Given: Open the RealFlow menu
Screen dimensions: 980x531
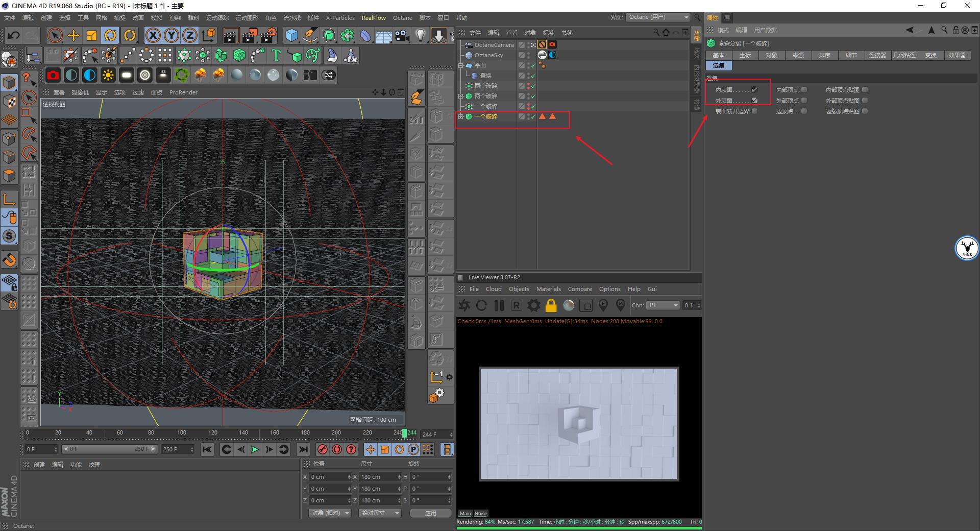Looking at the screenshot, I should [373, 17].
